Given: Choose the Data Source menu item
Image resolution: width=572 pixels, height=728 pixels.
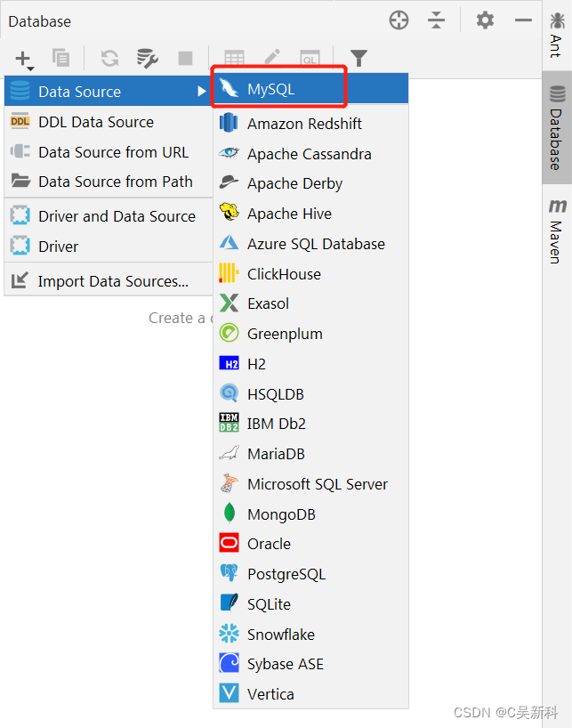Looking at the screenshot, I should click(109, 91).
